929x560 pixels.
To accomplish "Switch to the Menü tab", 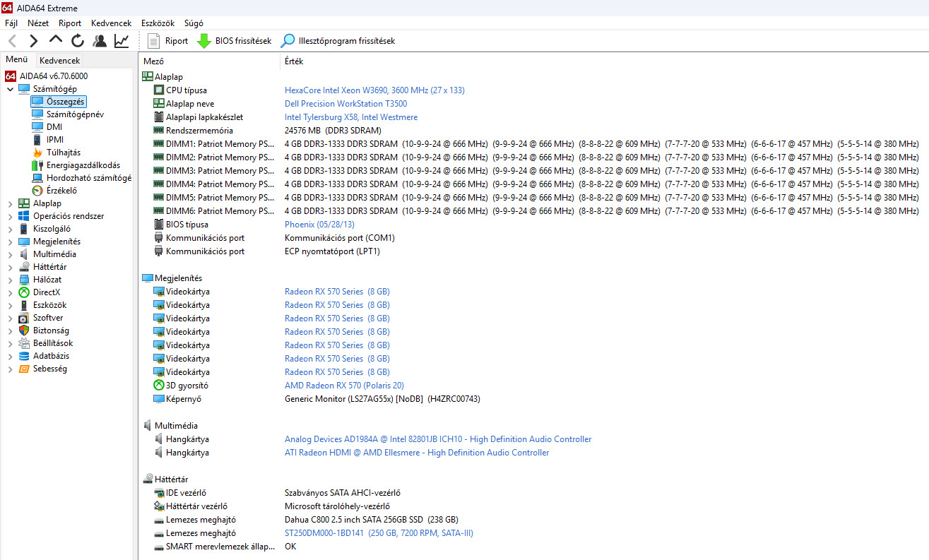I will click(17, 60).
